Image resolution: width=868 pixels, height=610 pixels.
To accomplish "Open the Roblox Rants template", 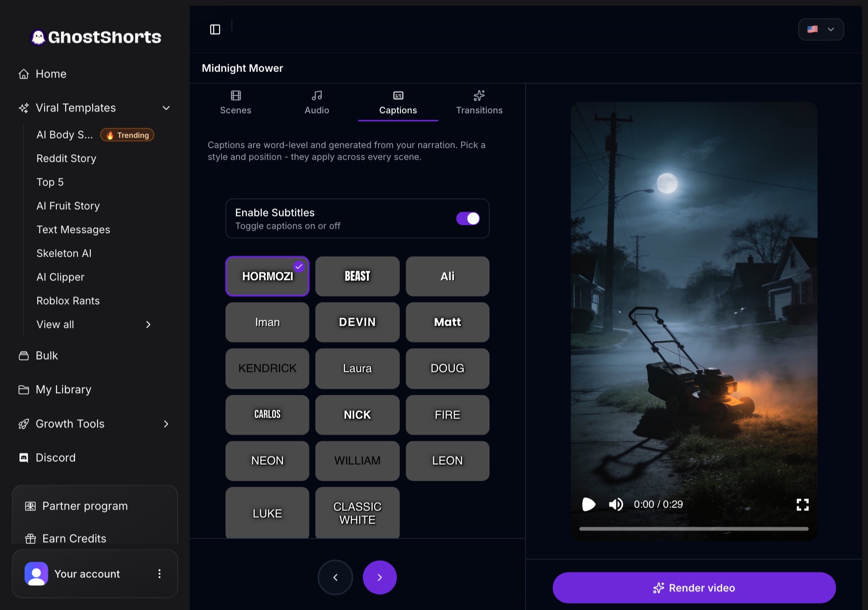I will [x=68, y=301].
